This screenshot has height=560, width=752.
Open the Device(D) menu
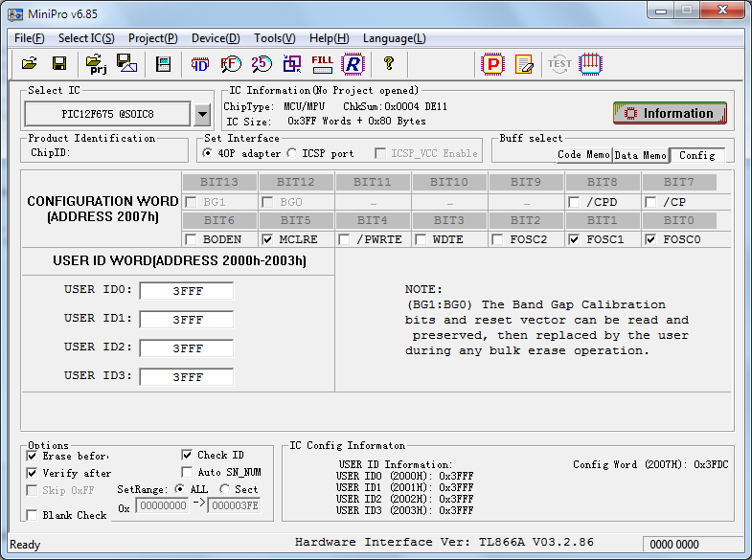[x=216, y=38]
